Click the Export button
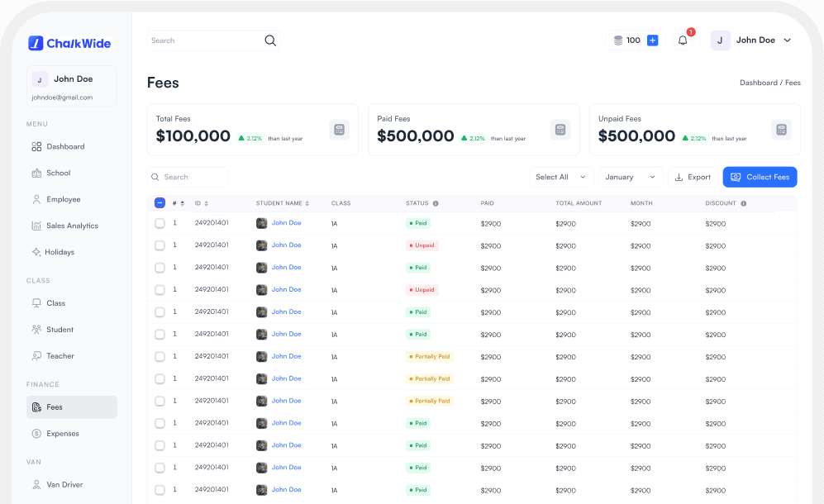This screenshot has width=824, height=504. [x=693, y=177]
